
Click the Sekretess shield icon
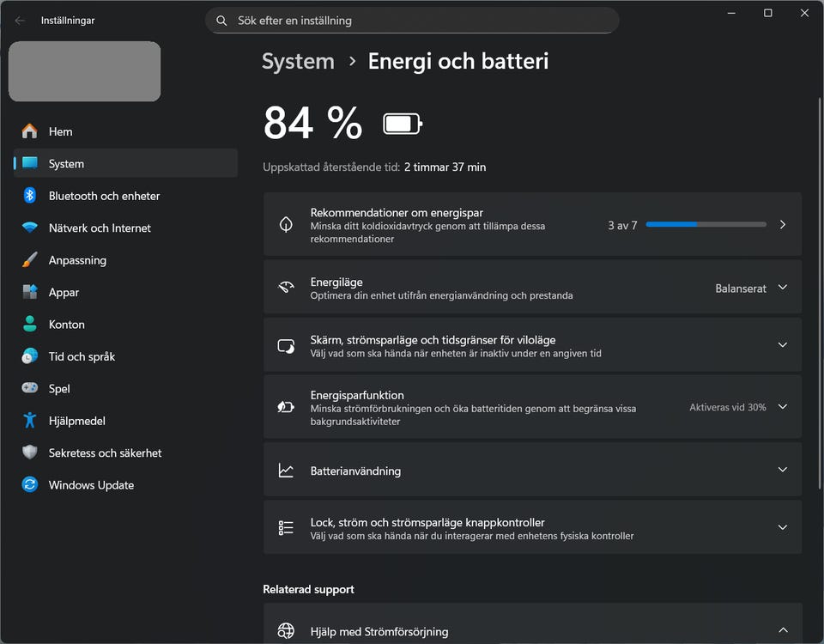point(29,453)
